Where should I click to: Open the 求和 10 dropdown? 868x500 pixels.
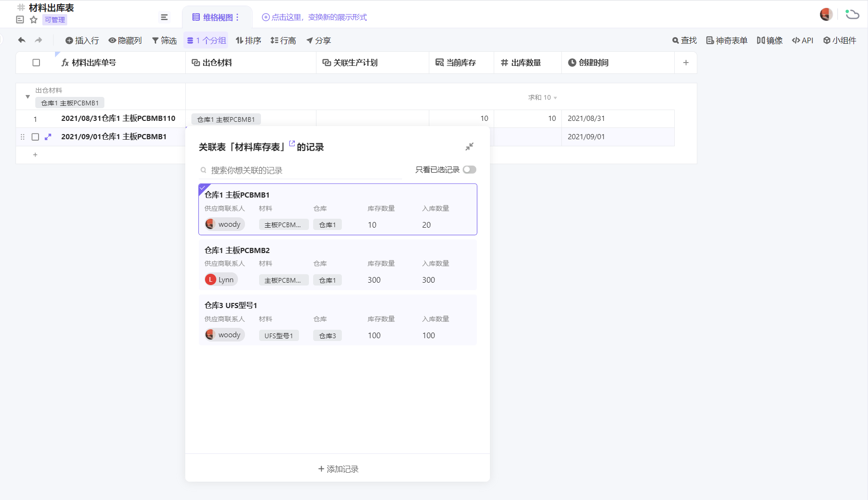[x=543, y=97]
